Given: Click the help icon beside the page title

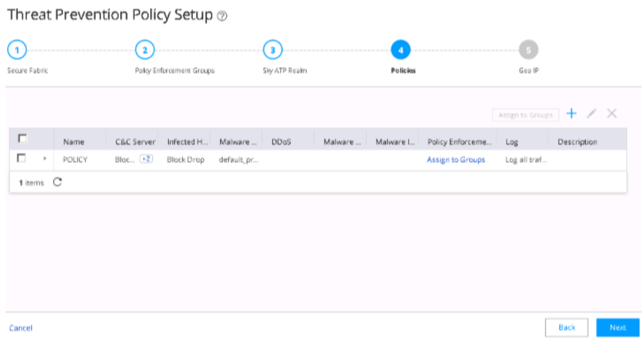Looking at the screenshot, I should coord(222,16).
